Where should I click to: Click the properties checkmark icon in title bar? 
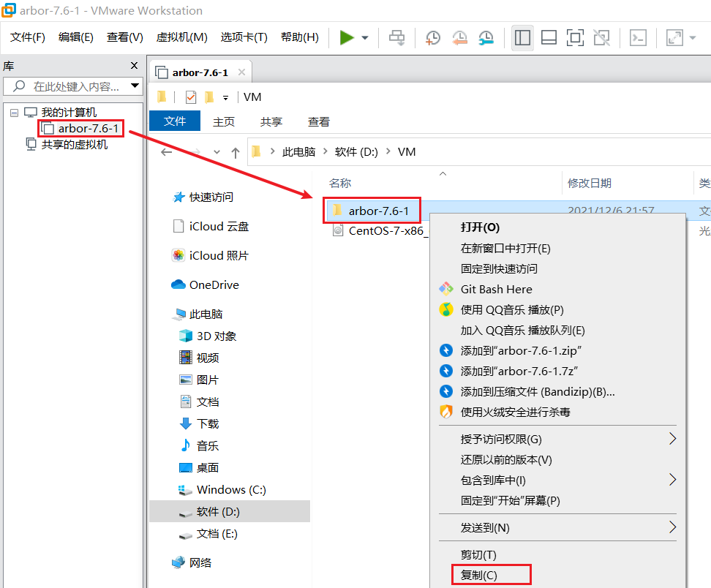click(191, 97)
